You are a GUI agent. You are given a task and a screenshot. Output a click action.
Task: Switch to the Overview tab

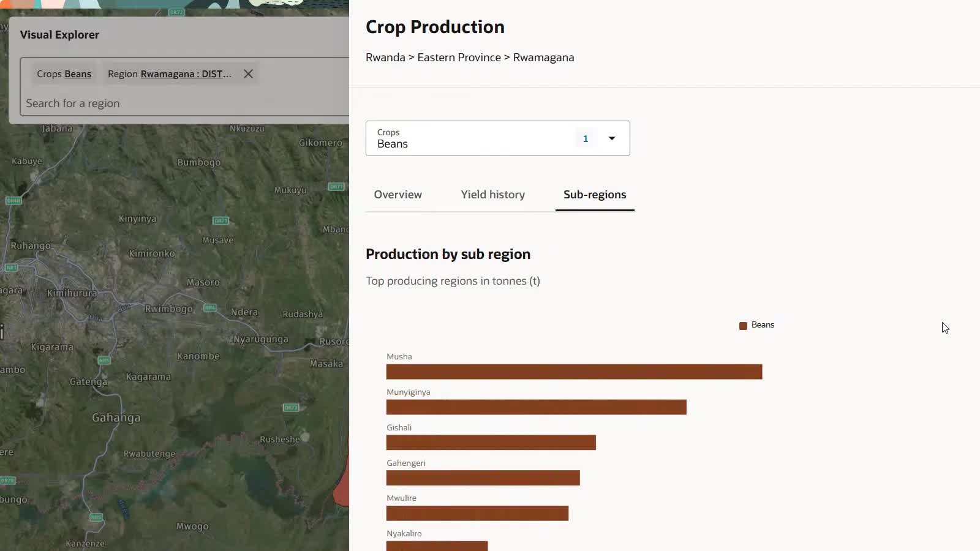(398, 195)
